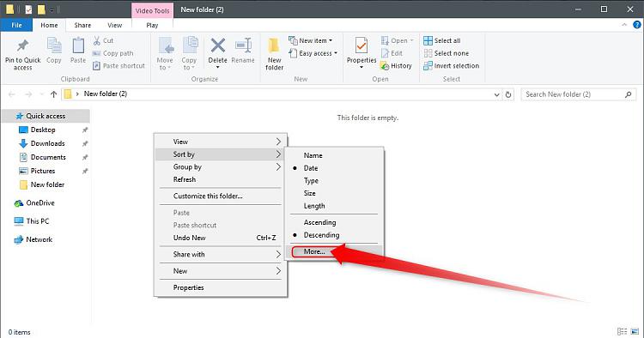
Task: Select Length sort option
Action: click(x=314, y=206)
